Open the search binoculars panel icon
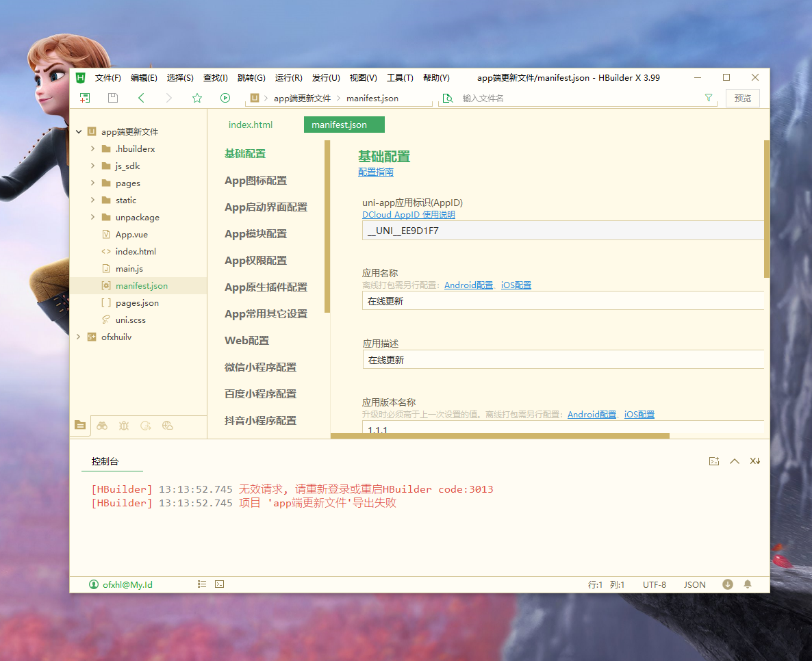Screen dimensions: 812x661 [x=102, y=426]
